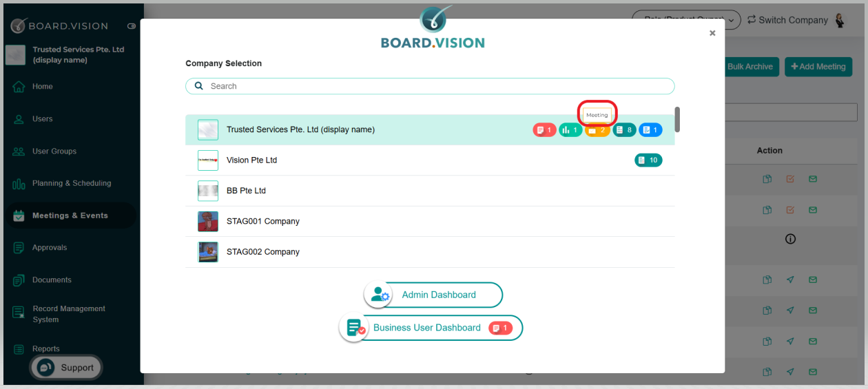Click the Documents sidebar icon
Viewport: 868px width, 389px height.
point(19,280)
